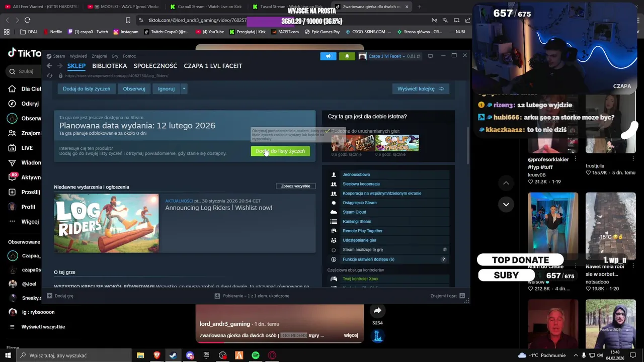Click the Wyświetl kolejkę button

tap(421, 89)
